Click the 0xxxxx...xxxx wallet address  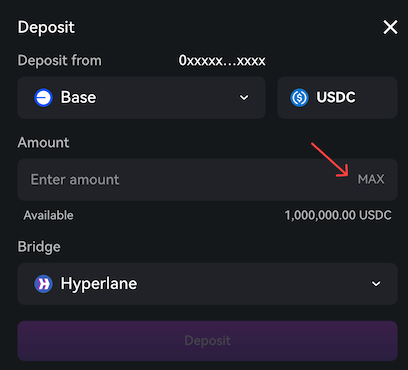tap(222, 61)
